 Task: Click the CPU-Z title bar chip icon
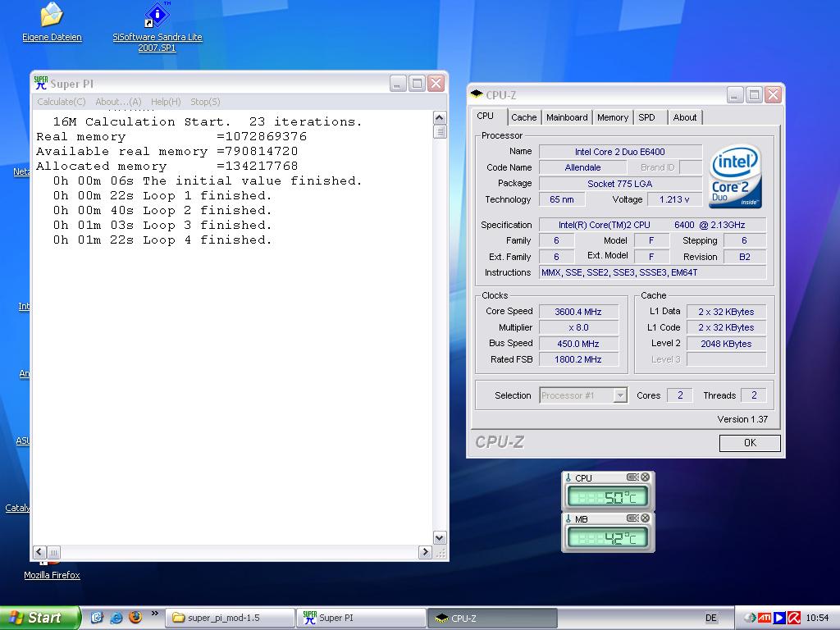(x=477, y=94)
